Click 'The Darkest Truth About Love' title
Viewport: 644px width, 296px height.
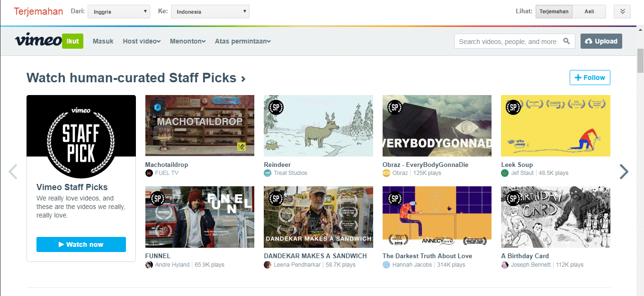click(427, 256)
